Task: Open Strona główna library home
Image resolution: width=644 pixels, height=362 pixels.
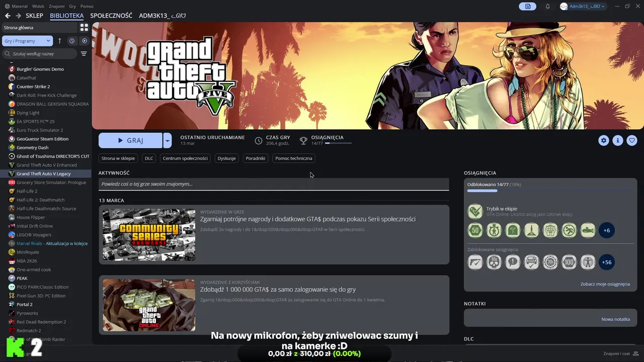Action: pyautogui.click(x=39, y=28)
